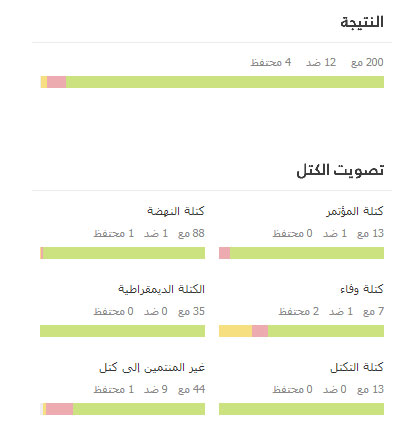Click the green segment of overall result bar
Viewport: 412px width, 428px height.
(225, 82)
